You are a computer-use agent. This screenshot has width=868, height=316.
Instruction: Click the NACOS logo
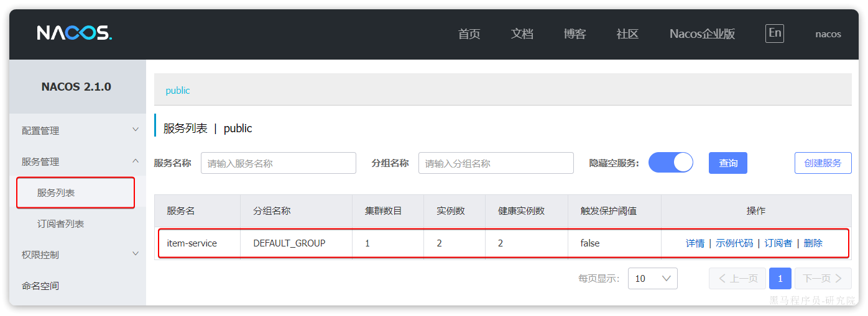coord(74,34)
